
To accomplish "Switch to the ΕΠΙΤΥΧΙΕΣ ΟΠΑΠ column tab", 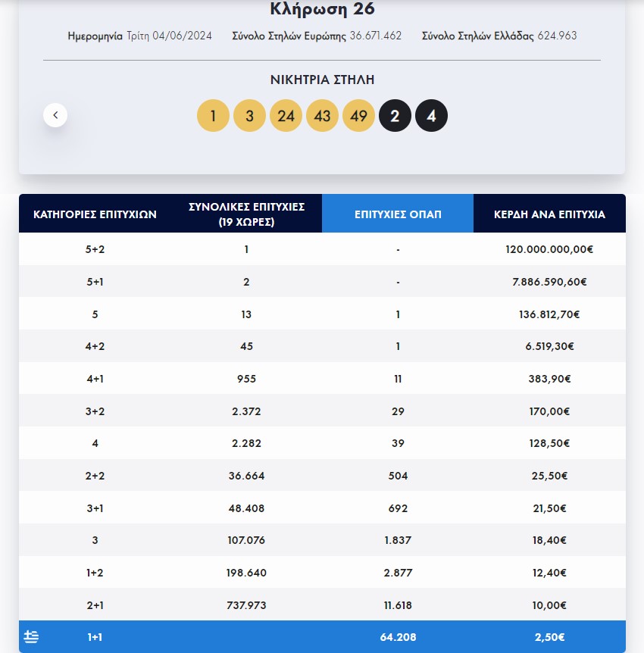I will pyautogui.click(x=397, y=214).
